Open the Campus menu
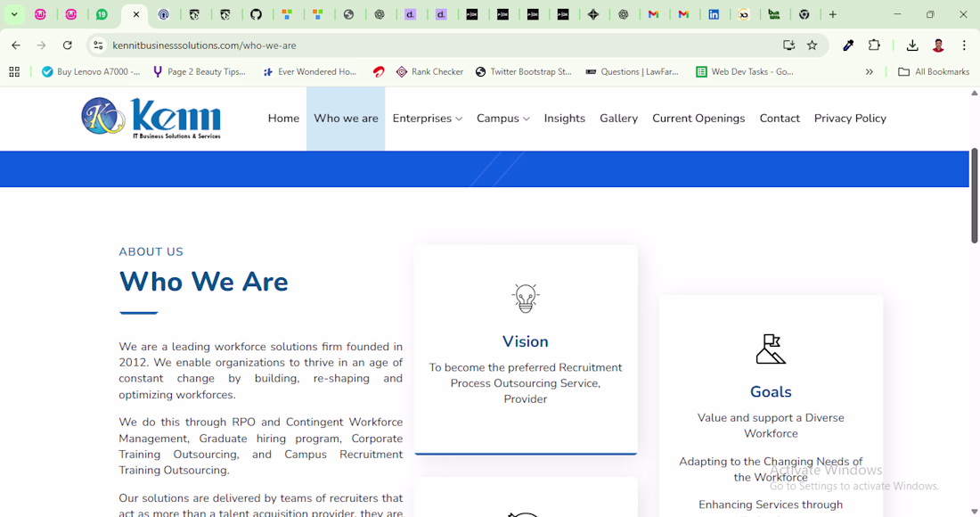 coord(498,119)
